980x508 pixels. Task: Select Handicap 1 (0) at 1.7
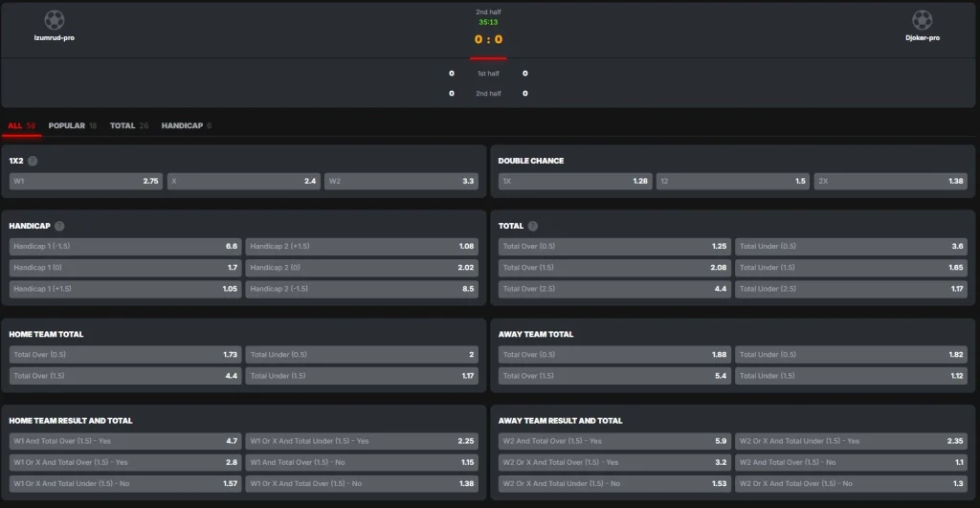coord(125,268)
